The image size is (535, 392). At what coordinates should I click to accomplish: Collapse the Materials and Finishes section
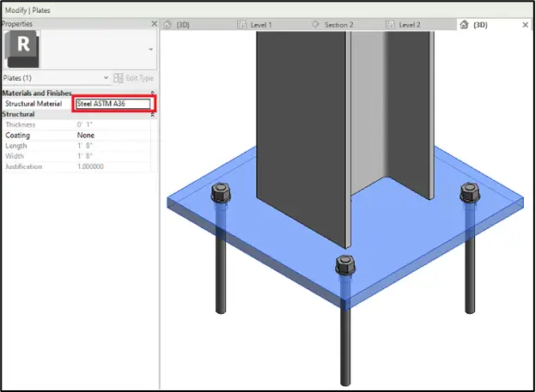click(153, 93)
